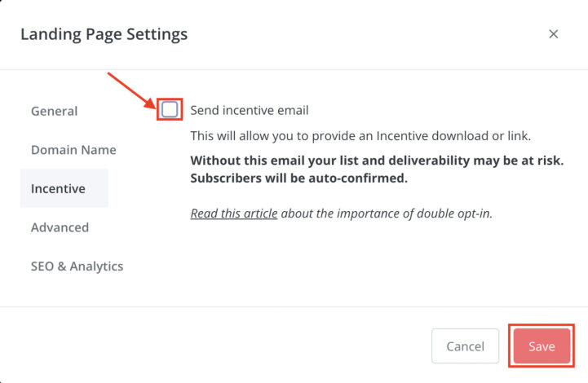Click the Send incentive email label

[x=250, y=110]
